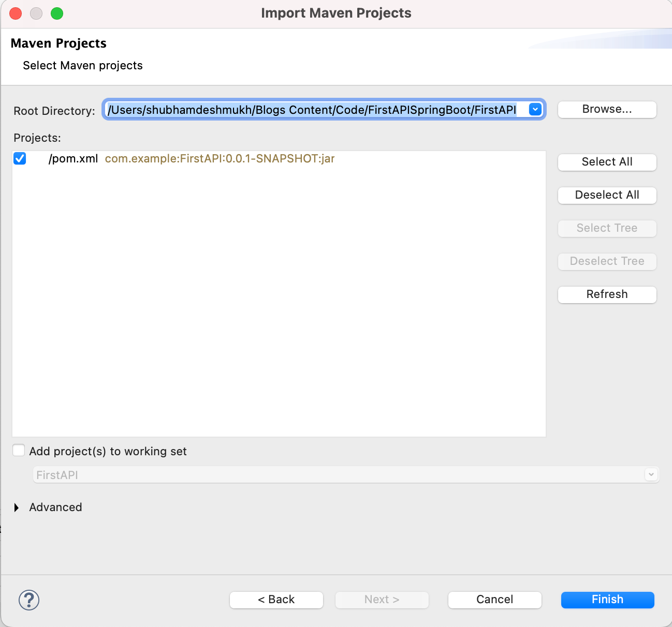
Task: Click the Refresh button
Action: 607,294
